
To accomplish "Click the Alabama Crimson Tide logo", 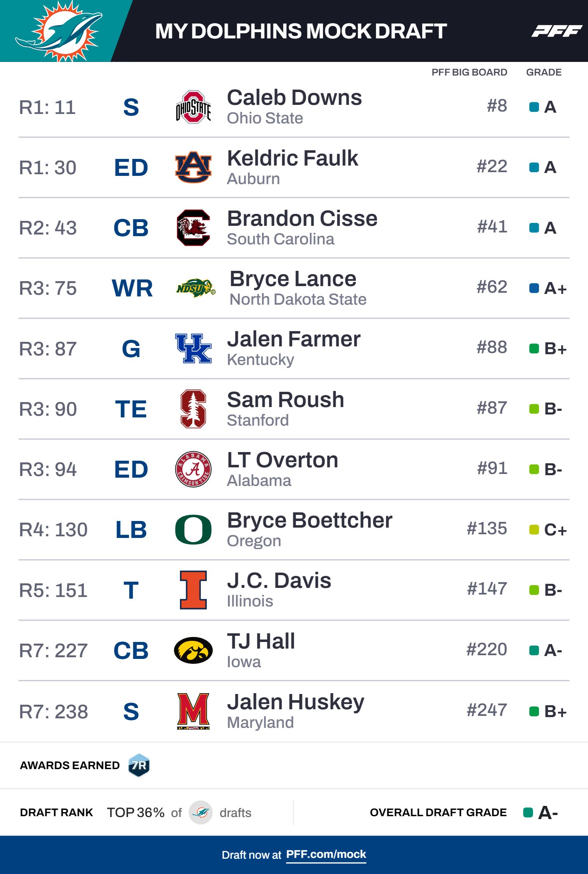I will [193, 469].
